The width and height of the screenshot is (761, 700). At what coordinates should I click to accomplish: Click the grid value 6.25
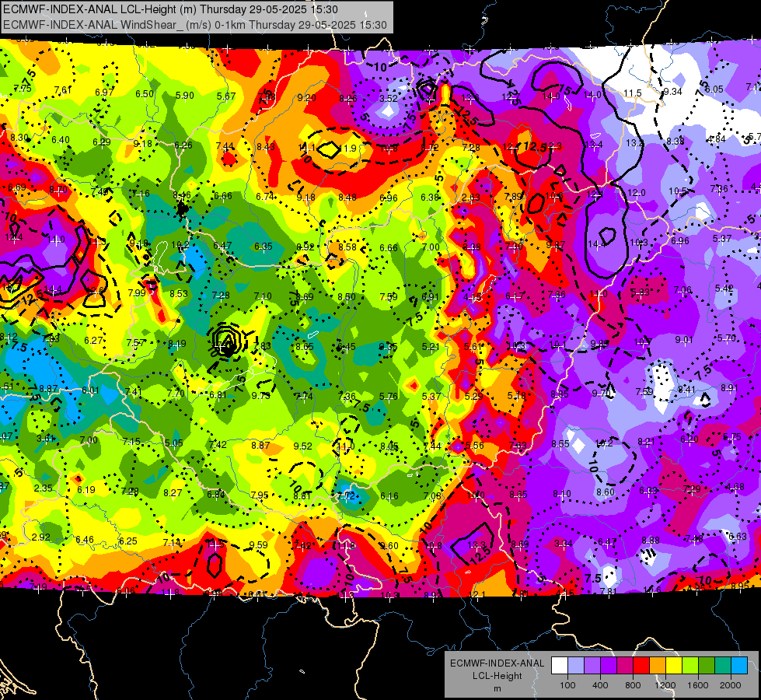[x=128, y=541]
